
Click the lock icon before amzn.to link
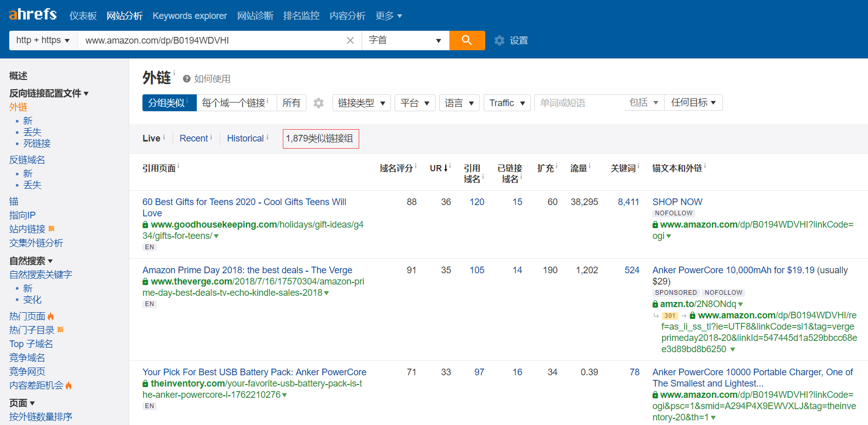[655, 304]
